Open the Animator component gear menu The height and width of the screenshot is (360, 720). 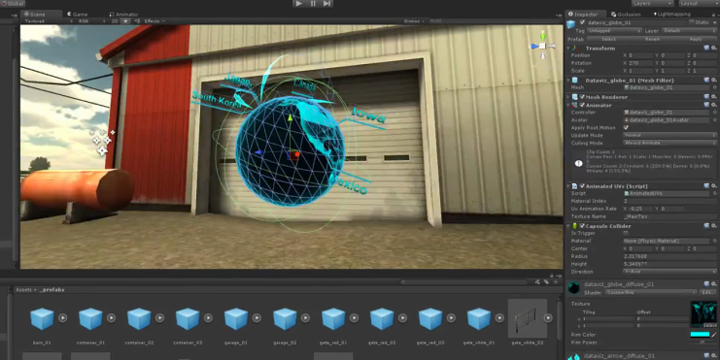click(x=714, y=105)
